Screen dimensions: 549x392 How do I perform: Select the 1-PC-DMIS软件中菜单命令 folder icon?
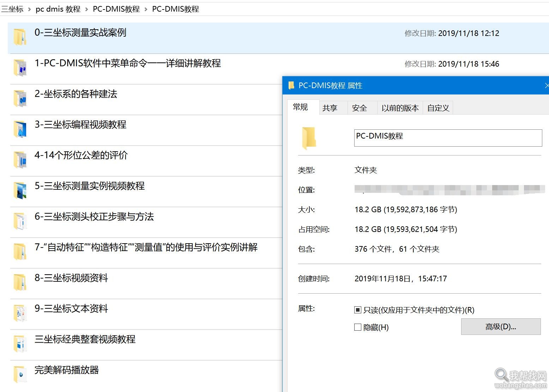coord(20,67)
